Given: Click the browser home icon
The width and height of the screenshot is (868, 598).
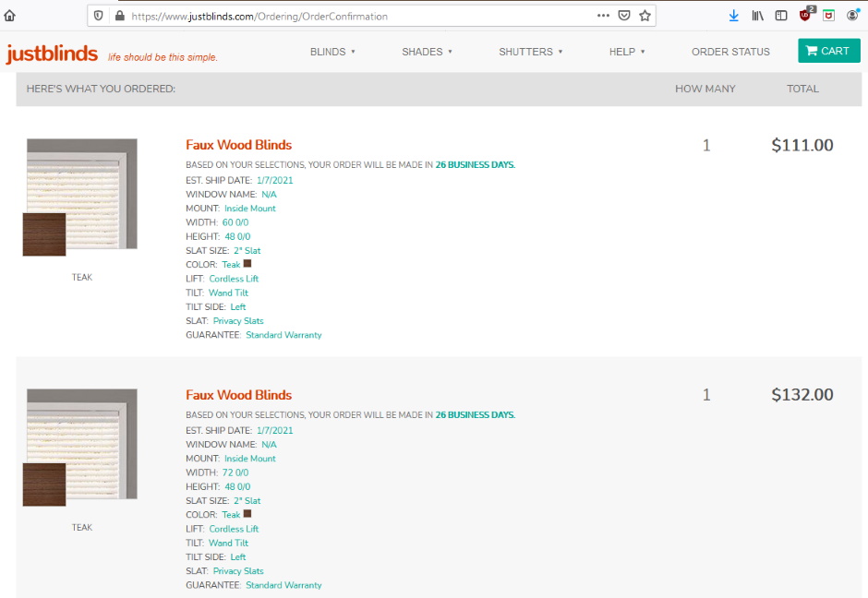Looking at the screenshot, I should [9, 16].
